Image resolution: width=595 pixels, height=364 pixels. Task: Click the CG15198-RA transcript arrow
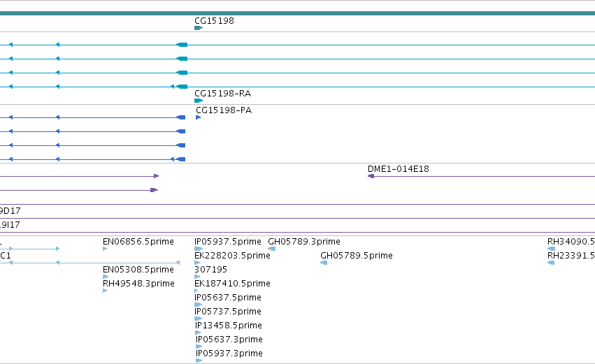(199, 101)
